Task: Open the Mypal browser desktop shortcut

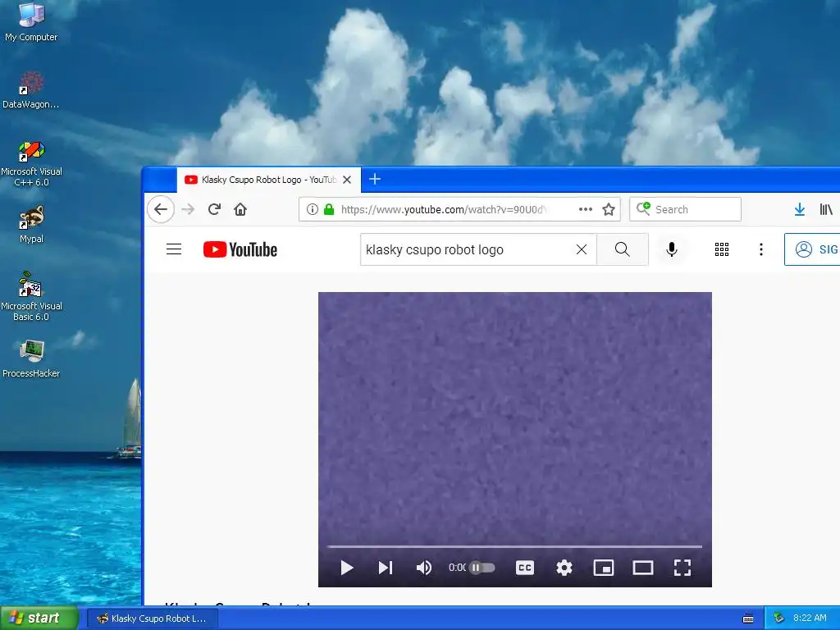Action: 31,224
